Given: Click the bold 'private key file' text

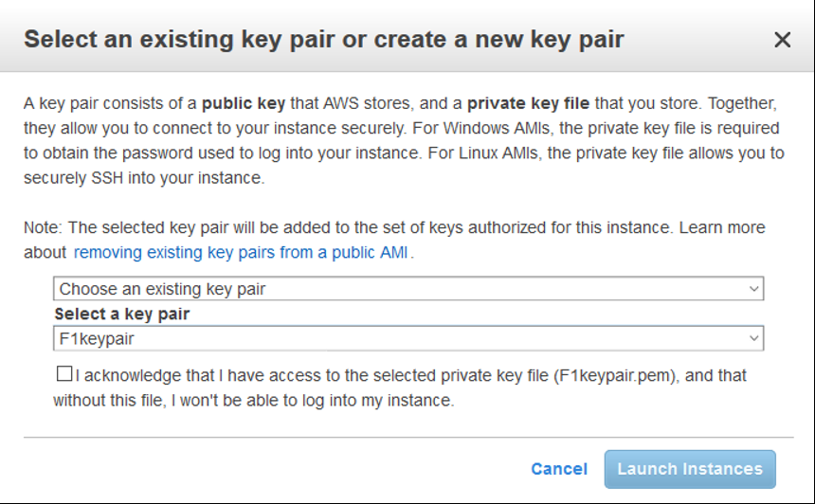Looking at the screenshot, I should pyautogui.click(x=528, y=103).
